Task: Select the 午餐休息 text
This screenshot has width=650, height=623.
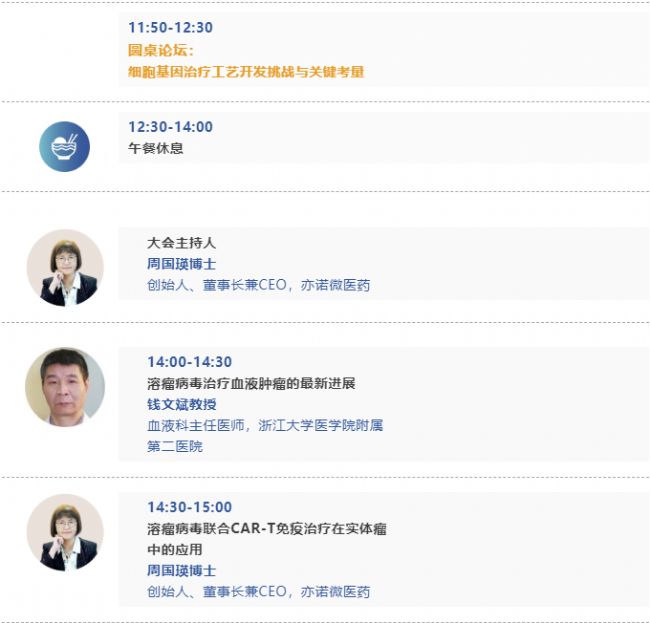Action: pyautogui.click(x=156, y=148)
